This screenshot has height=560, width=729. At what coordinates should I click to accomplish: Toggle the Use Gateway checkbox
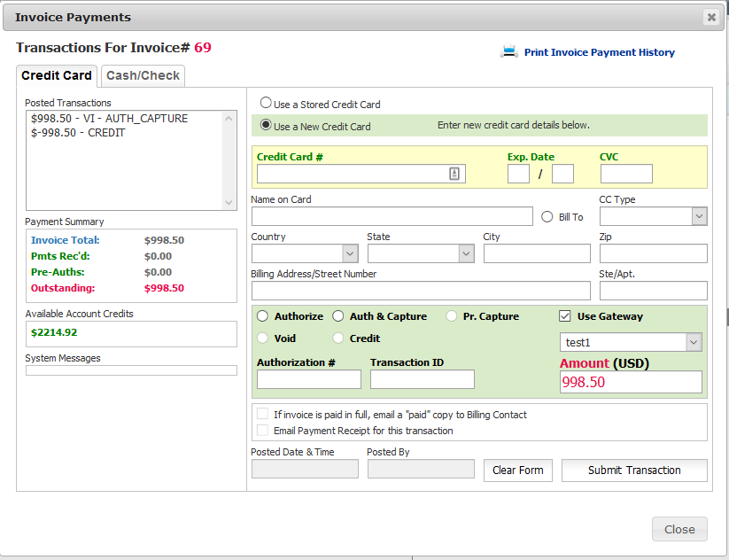click(x=565, y=316)
